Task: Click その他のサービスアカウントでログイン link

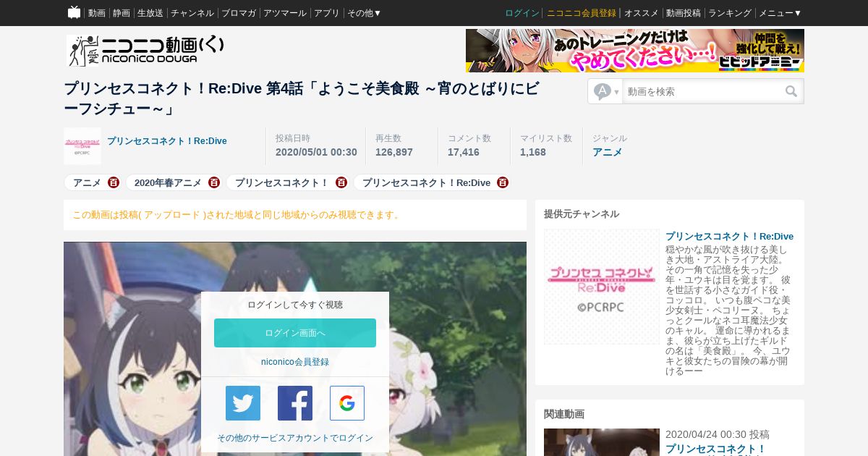Action: [295, 438]
